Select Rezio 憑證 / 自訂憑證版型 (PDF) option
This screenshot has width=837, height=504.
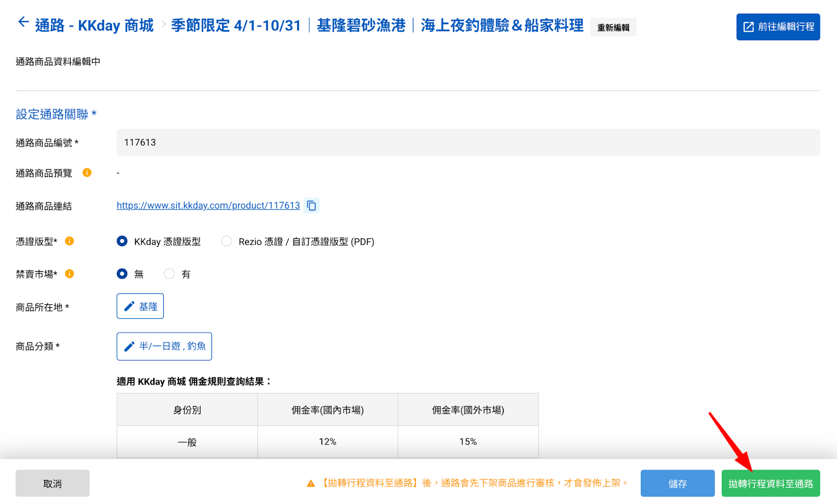point(227,241)
